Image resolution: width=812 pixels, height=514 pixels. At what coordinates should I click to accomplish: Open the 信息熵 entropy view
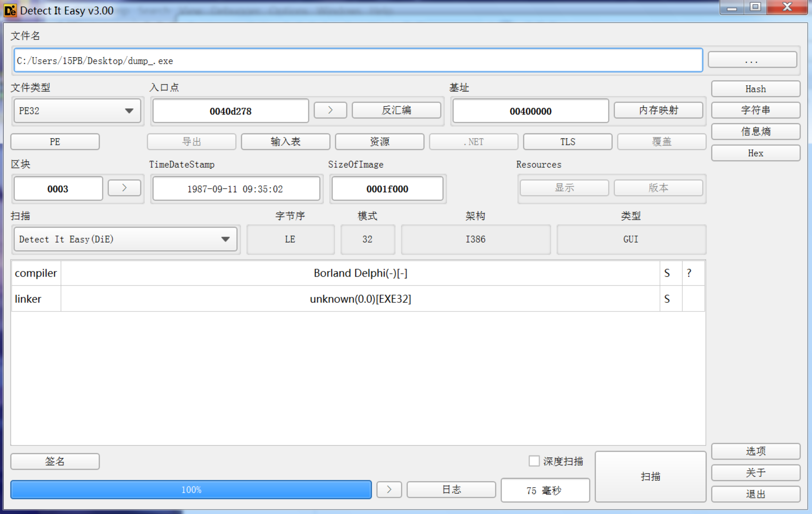tap(755, 131)
